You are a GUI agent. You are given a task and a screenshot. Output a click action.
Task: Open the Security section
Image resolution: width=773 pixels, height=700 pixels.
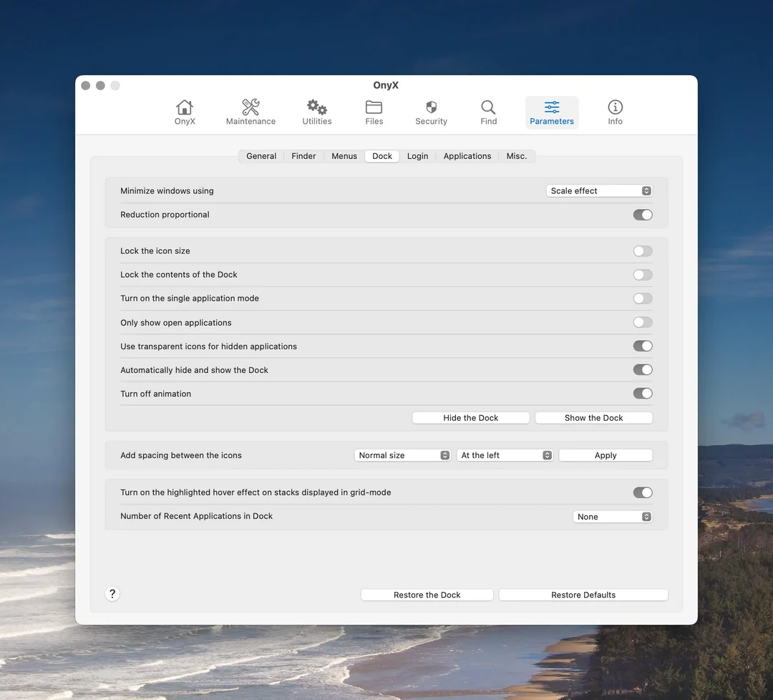pos(430,111)
